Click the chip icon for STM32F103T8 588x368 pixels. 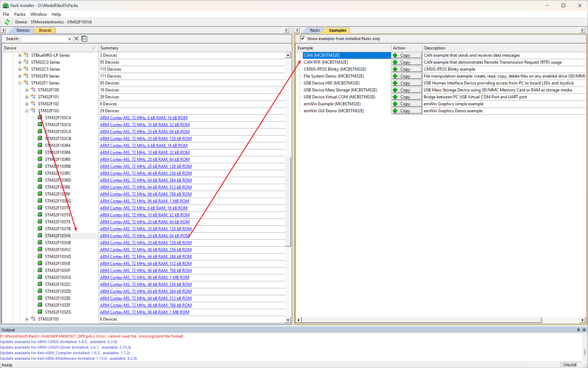(40, 221)
